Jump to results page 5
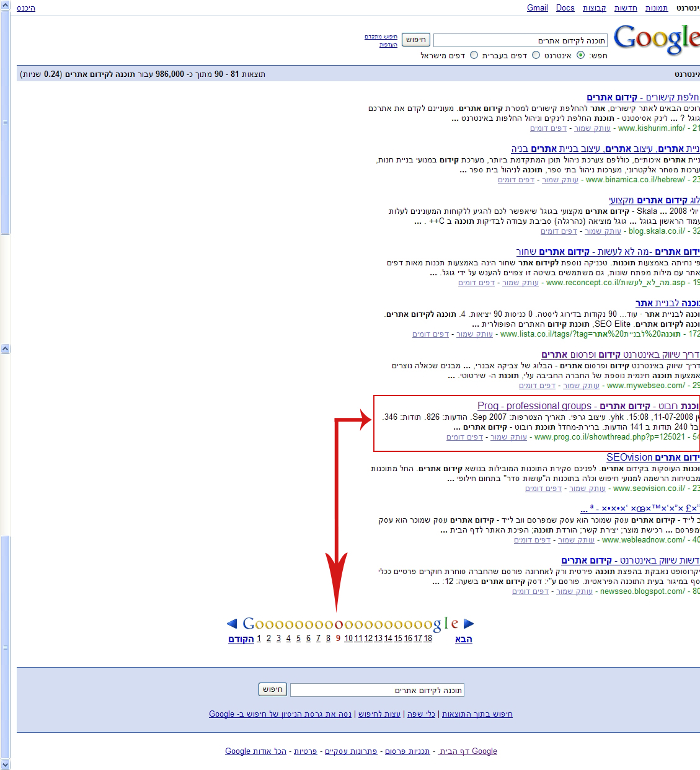The height and width of the screenshot is (770, 700). 298,639
